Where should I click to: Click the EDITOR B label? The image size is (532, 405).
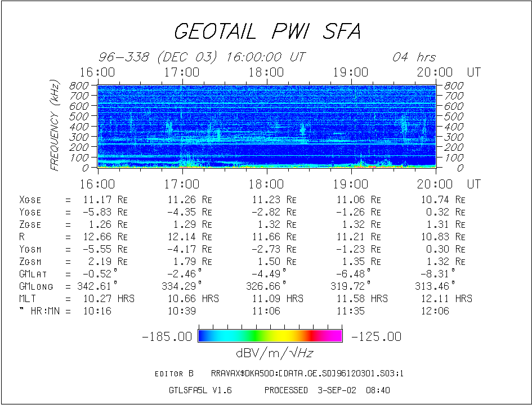tap(174, 373)
